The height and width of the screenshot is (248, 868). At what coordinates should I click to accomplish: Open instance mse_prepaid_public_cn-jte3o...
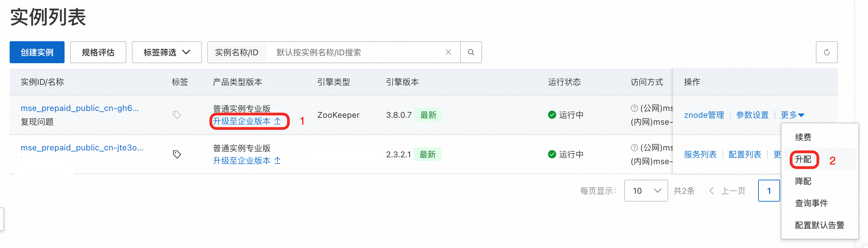pyautogui.click(x=82, y=148)
